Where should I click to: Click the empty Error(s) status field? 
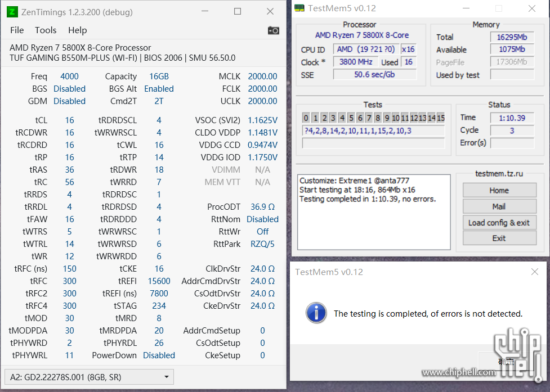tap(512, 143)
